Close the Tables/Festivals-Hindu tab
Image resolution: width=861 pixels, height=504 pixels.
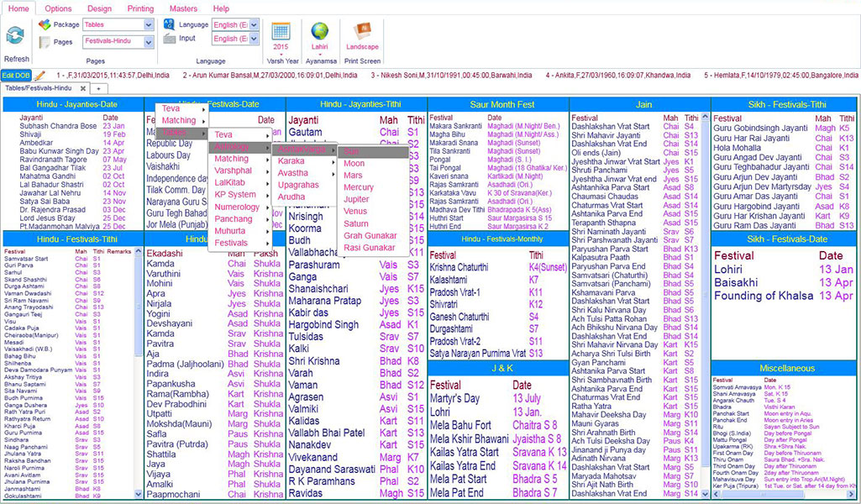(81, 88)
